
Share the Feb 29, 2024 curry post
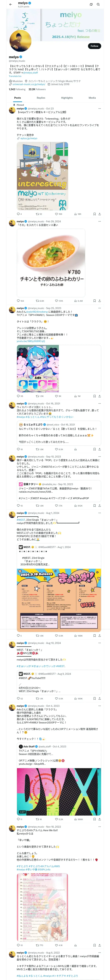pyautogui.click(x=99, y=301)
